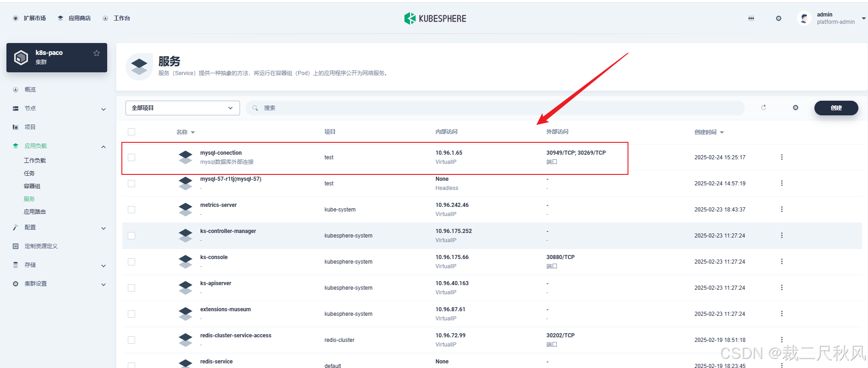Sort by 创建时间 creation time column
The height and width of the screenshot is (368, 868).
click(x=709, y=132)
